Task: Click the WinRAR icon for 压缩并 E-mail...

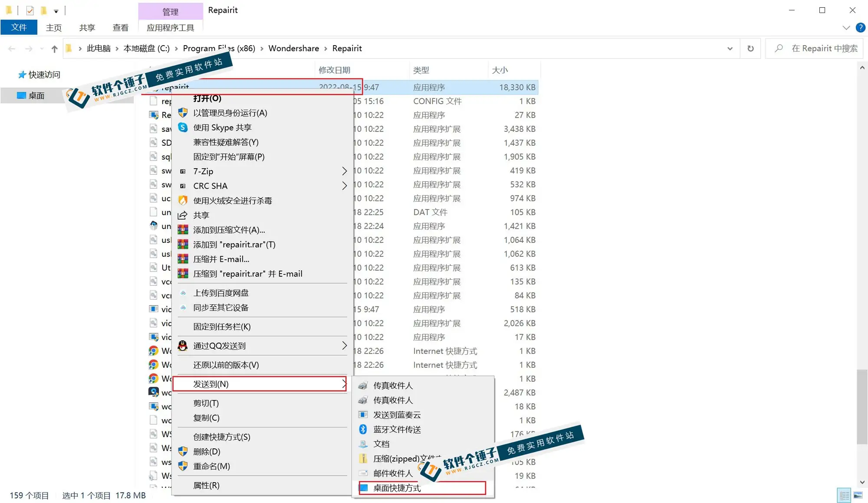Action: [183, 259]
